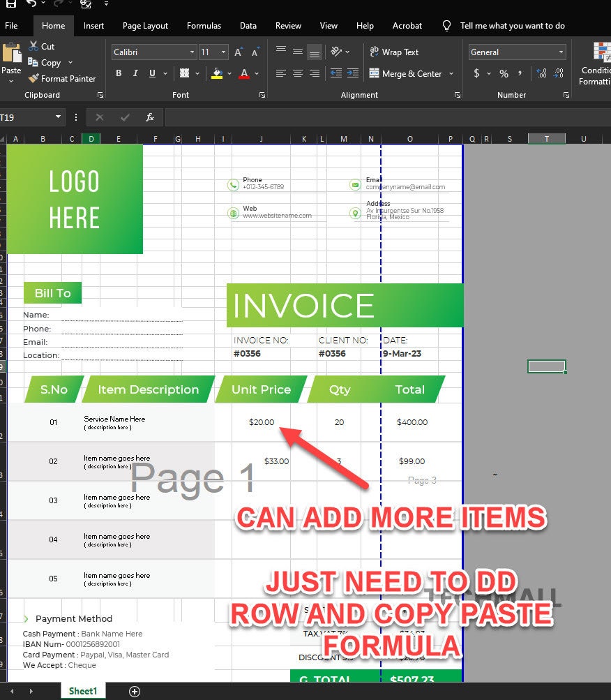Switch to the Formulas ribbon tab
The width and height of the screenshot is (611, 700).
tap(204, 26)
